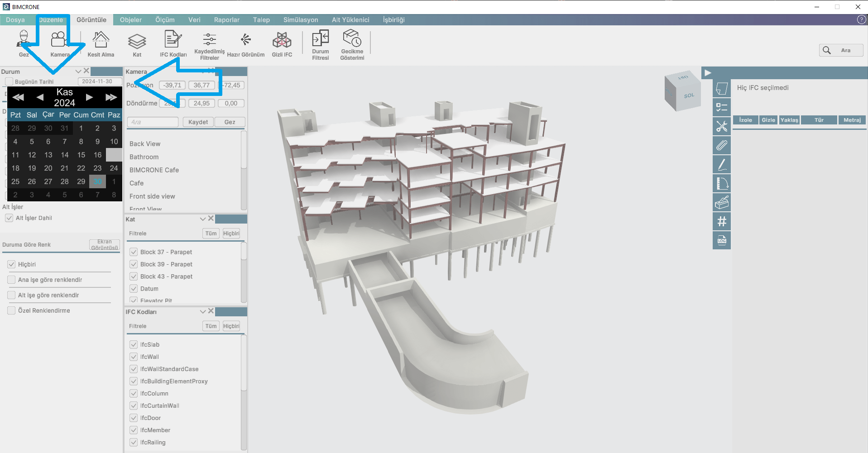Collapse the IFC Kodları panel chevron
The width and height of the screenshot is (868, 453).
tap(203, 312)
